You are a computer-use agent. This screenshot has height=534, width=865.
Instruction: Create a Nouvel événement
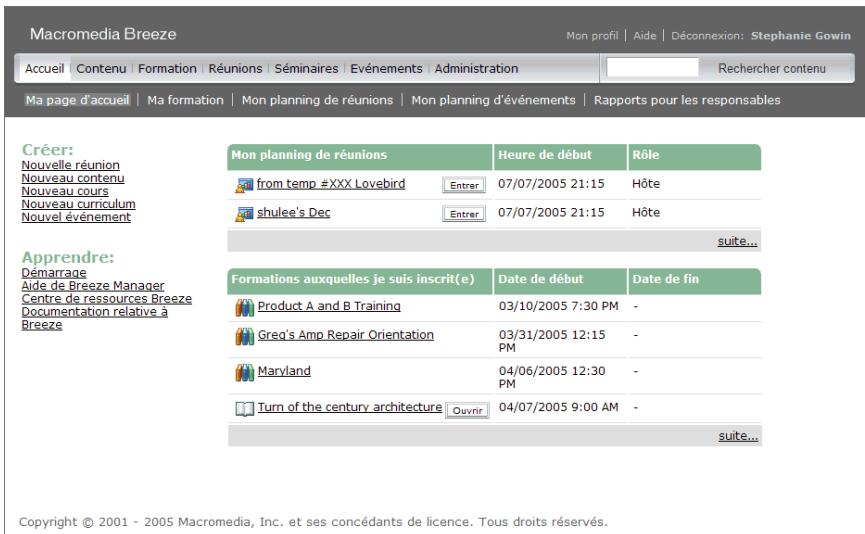click(76, 217)
